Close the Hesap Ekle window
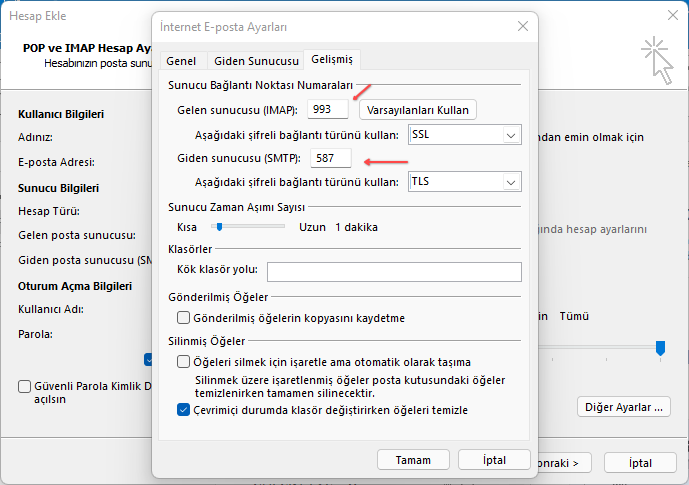This screenshot has height=485, width=689. click(x=668, y=14)
